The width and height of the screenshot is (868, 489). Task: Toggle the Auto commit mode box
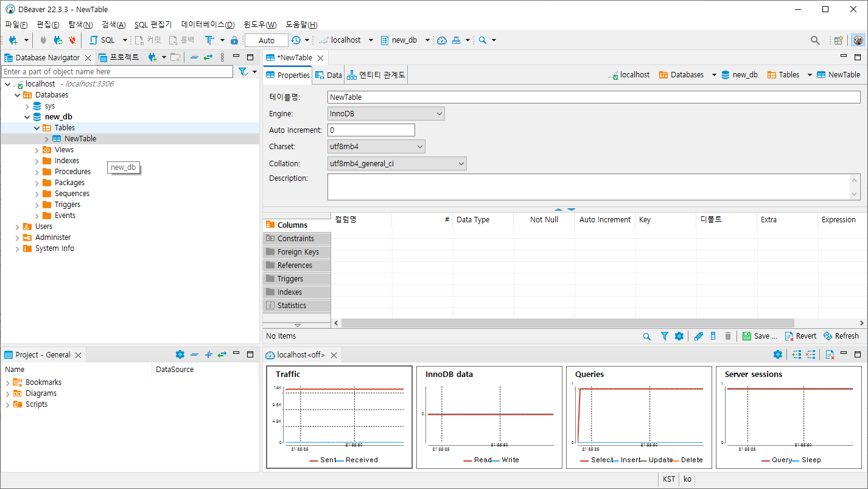[267, 40]
